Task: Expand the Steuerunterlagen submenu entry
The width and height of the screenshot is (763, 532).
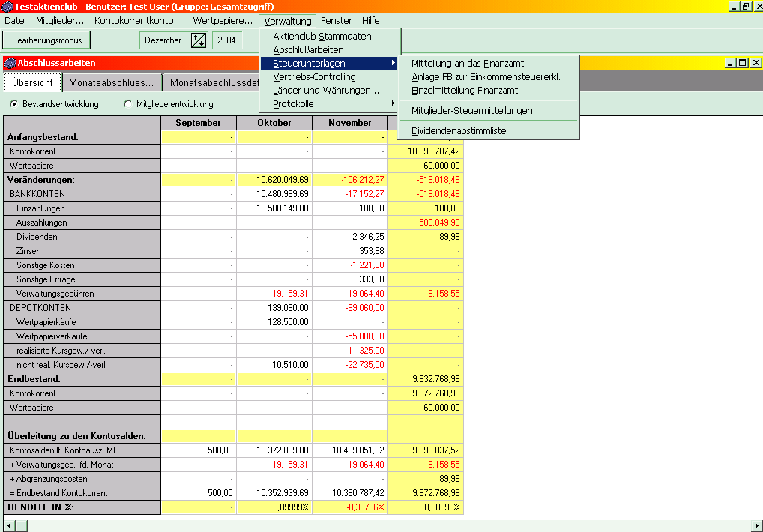Action: pyautogui.click(x=330, y=64)
